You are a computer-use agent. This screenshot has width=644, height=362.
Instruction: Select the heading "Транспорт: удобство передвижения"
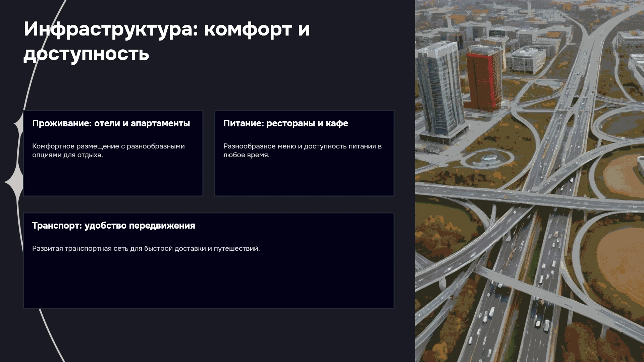click(113, 226)
